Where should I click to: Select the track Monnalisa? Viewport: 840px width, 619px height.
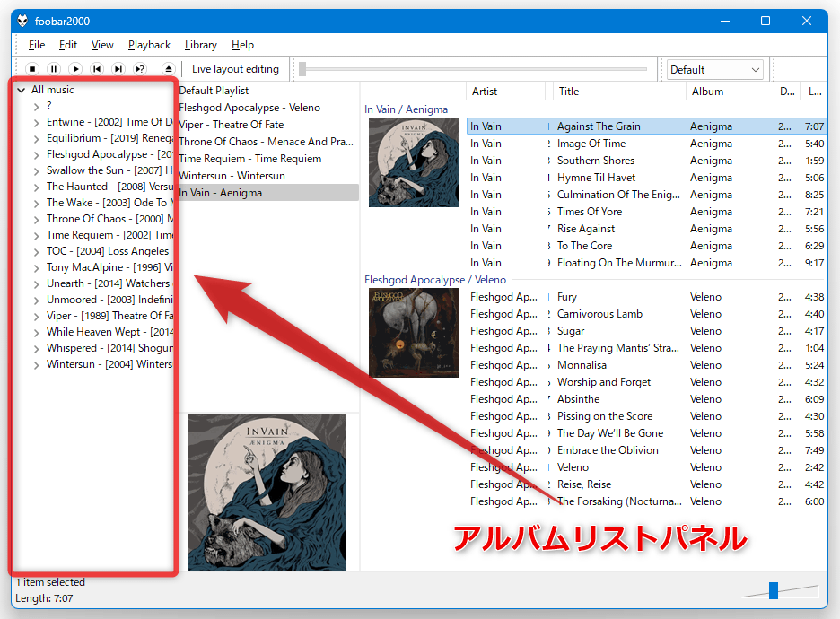(x=647, y=365)
